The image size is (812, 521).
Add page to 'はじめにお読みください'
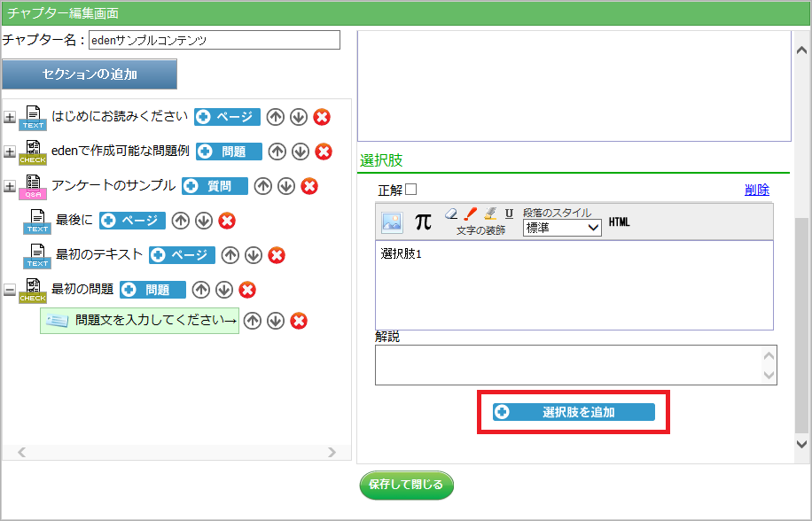pyautogui.click(x=227, y=117)
